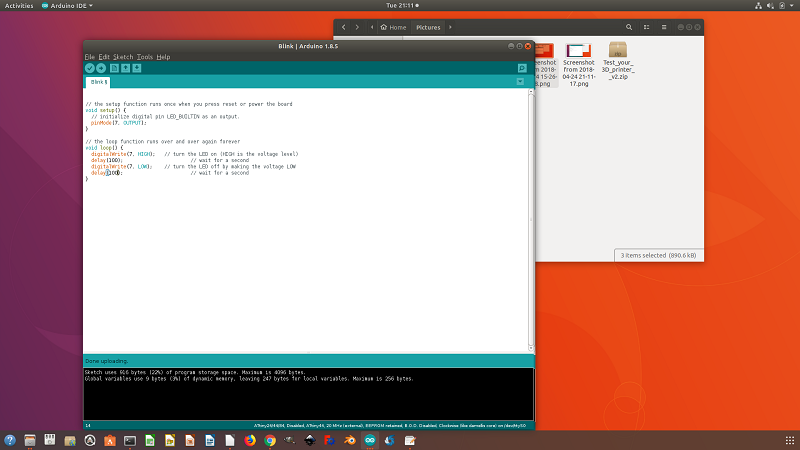Open the hamburger menu in Files window
Screen dimensions: 800x450
(x=664, y=28)
